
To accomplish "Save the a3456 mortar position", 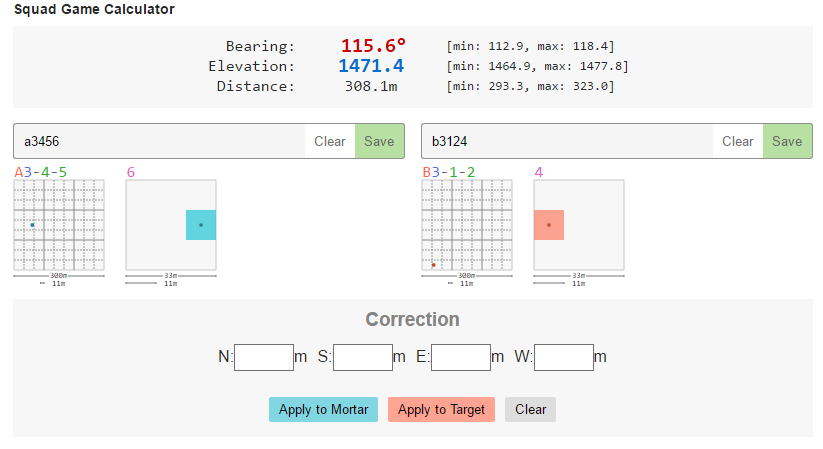I will pyautogui.click(x=379, y=141).
